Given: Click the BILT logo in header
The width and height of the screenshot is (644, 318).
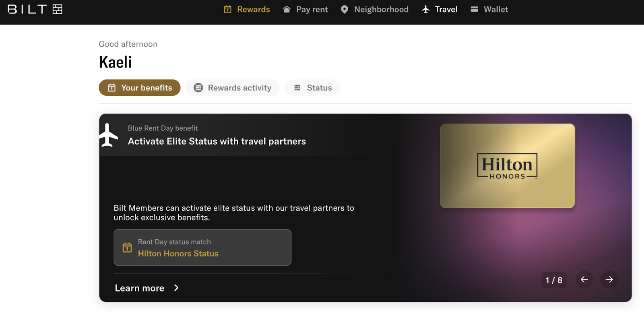Looking at the screenshot, I should pos(35,9).
